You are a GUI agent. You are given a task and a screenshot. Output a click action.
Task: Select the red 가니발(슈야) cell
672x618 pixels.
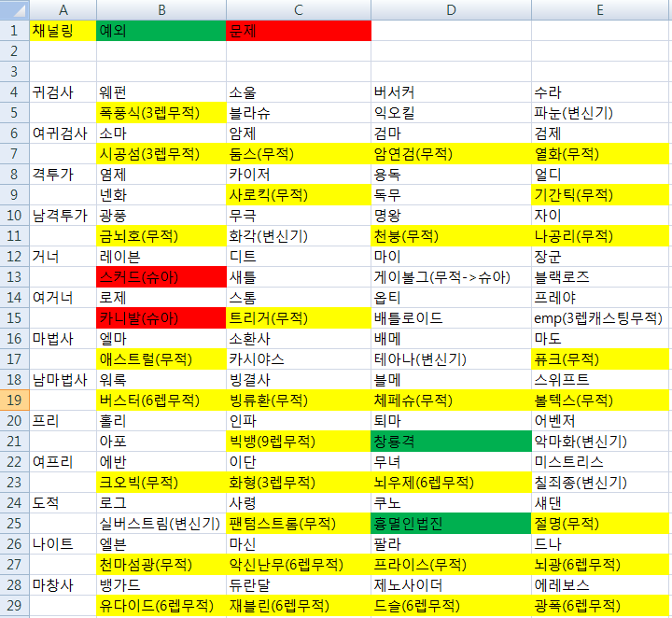[x=161, y=317]
